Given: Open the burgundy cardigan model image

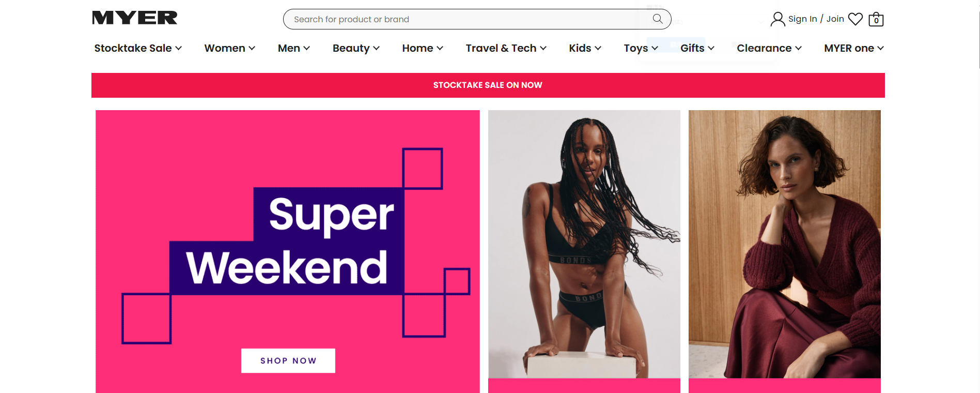Looking at the screenshot, I should click(785, 244).
